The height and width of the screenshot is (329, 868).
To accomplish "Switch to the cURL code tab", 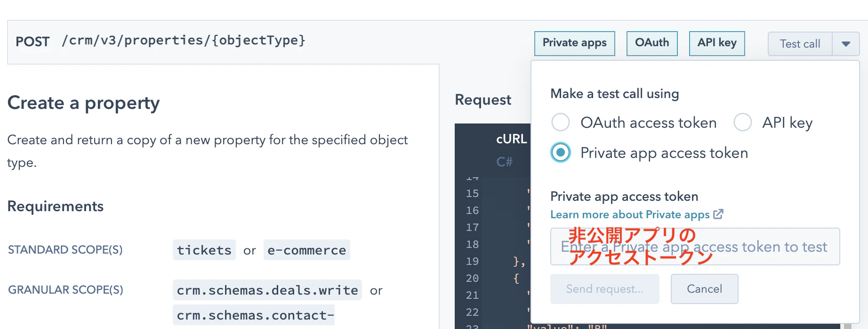I will click(511, 139).
